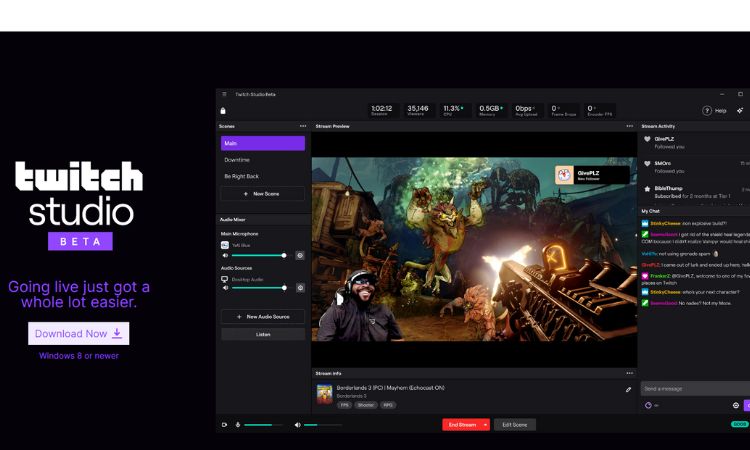This screenshot has height=450, width=750.
Task: Click the Listen button
Action: click(x=263, y=334)
